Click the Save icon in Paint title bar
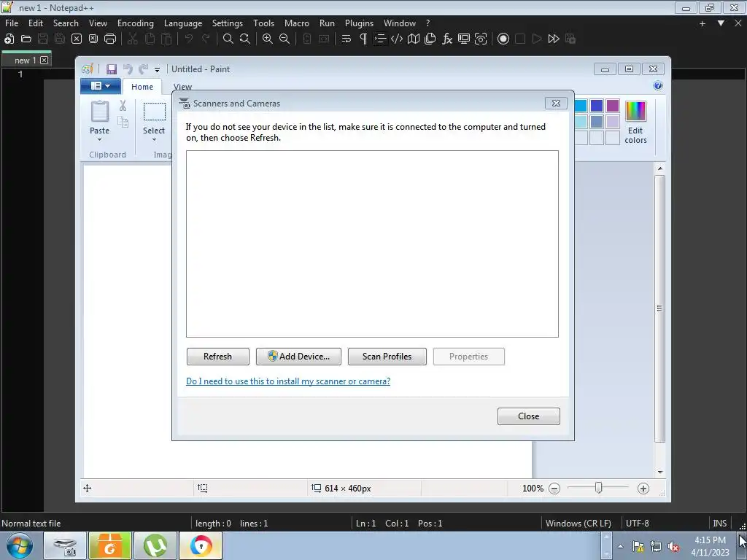This screenshot has width=747, height=560. [x=112, y=69]
